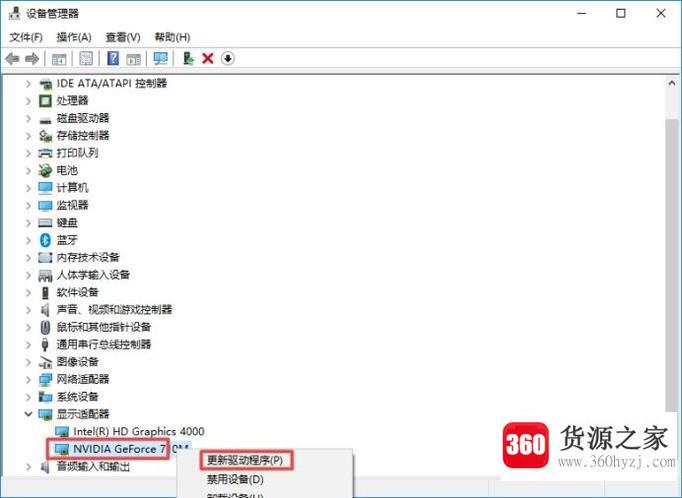Select the Intel(R) HD Graphics 4000 label
Image resolution: width=682 pixels, height=498 pixels.
tap(139, 431)
